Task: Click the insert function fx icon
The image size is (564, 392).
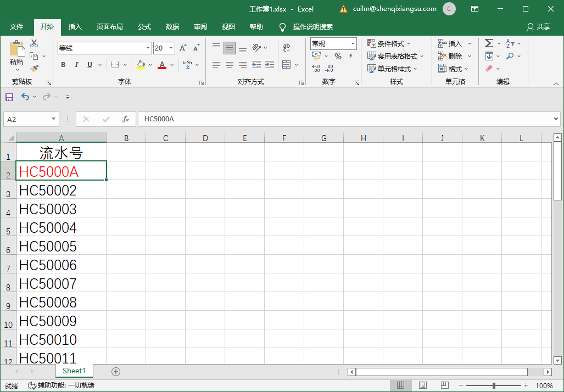Action: click(126, 119)
